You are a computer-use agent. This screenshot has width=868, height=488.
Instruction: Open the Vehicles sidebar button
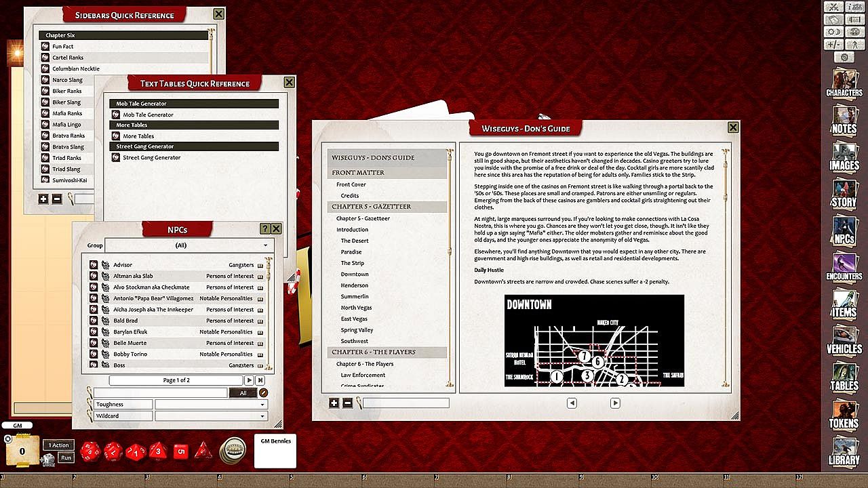[844, 342]
